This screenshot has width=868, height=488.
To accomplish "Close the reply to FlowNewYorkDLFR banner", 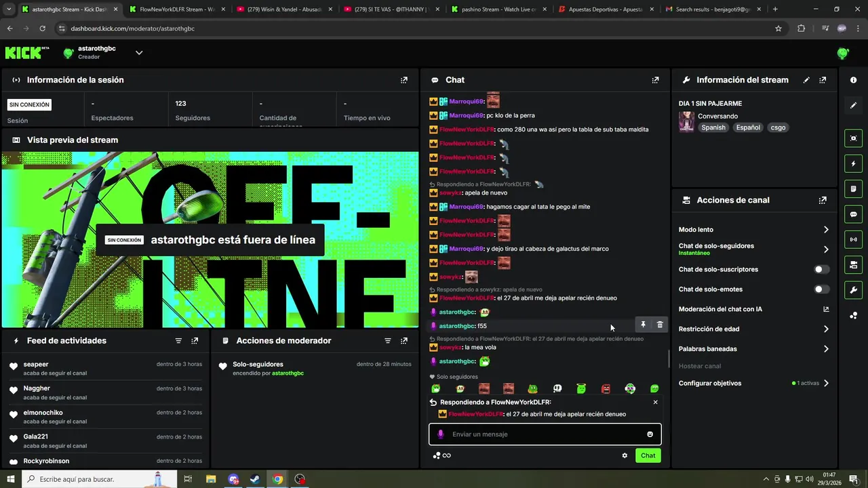I will click(655, 402).
